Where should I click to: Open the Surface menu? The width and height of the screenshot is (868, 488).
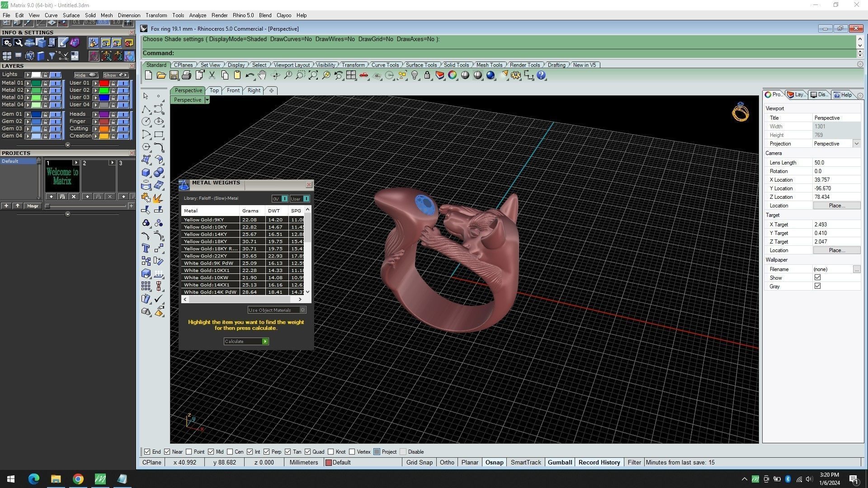[x=71, y=15]
